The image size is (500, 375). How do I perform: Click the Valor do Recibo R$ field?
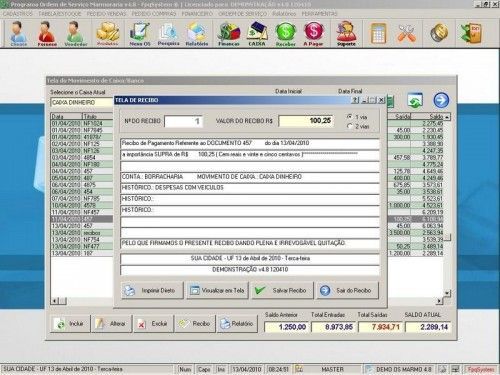[306, 121]
